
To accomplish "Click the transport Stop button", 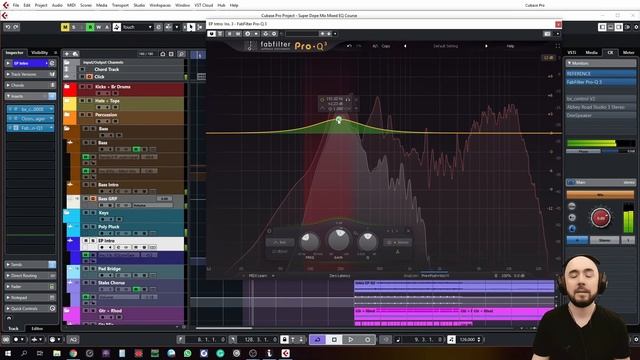I will click(334, 340).
